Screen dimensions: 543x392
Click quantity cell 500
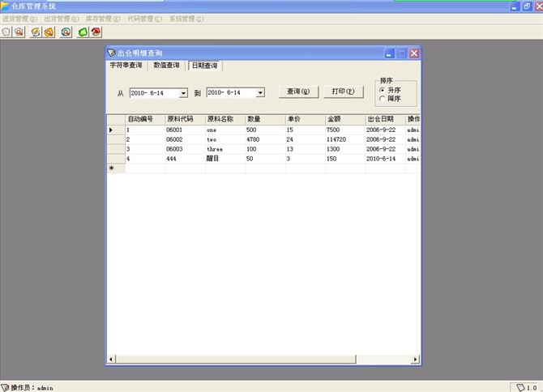pyautogui.click(x=265, y=130)
